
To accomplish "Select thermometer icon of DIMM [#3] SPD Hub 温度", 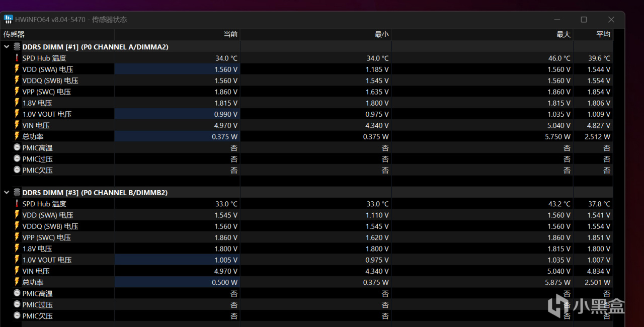I will (x=17, y=204).
